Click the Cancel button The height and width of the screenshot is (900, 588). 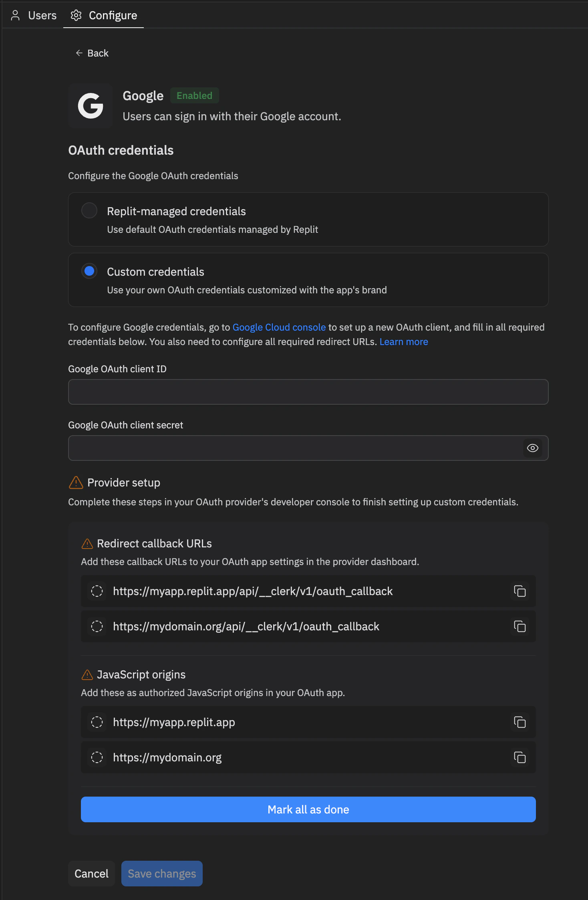click(x=91, y=874)
